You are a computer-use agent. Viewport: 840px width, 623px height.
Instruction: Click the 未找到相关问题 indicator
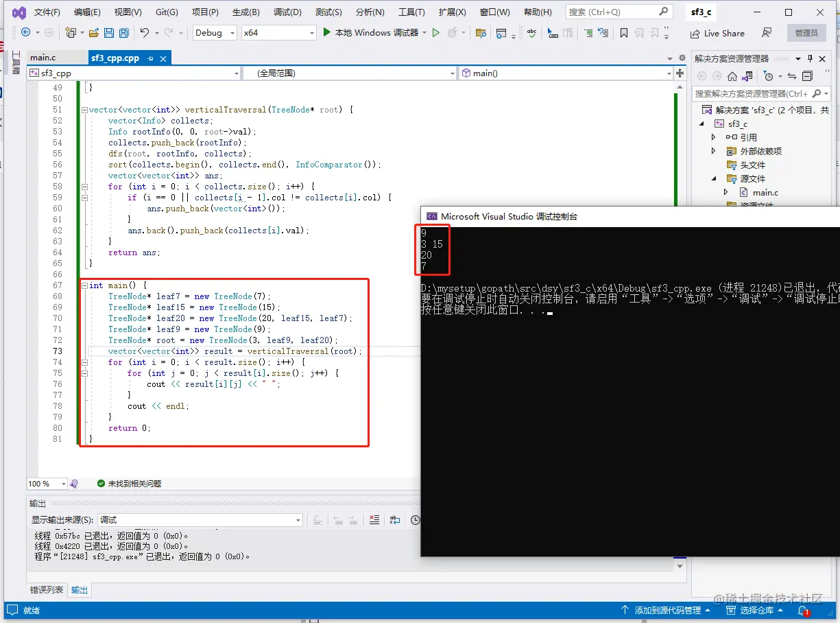click(129, 484)
